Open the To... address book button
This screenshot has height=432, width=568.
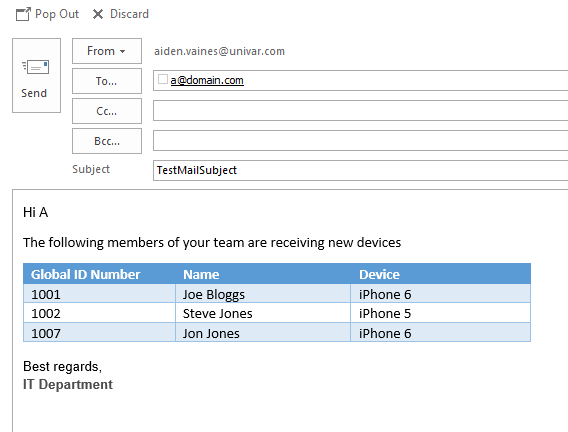(x=107, y=81)
